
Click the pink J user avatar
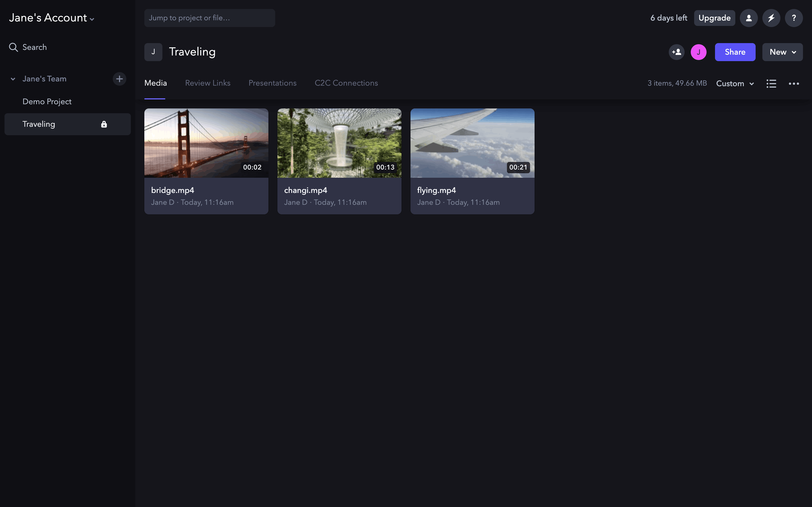(699, 52)
